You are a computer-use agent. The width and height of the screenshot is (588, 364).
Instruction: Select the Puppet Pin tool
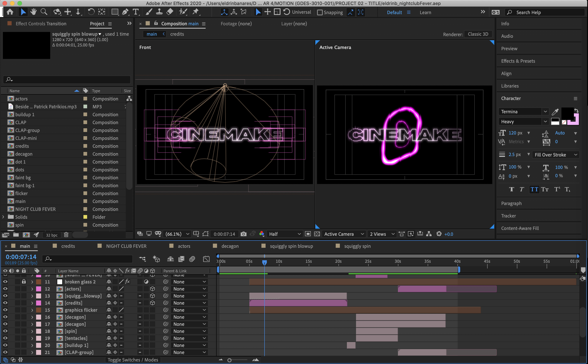point(196,12)
